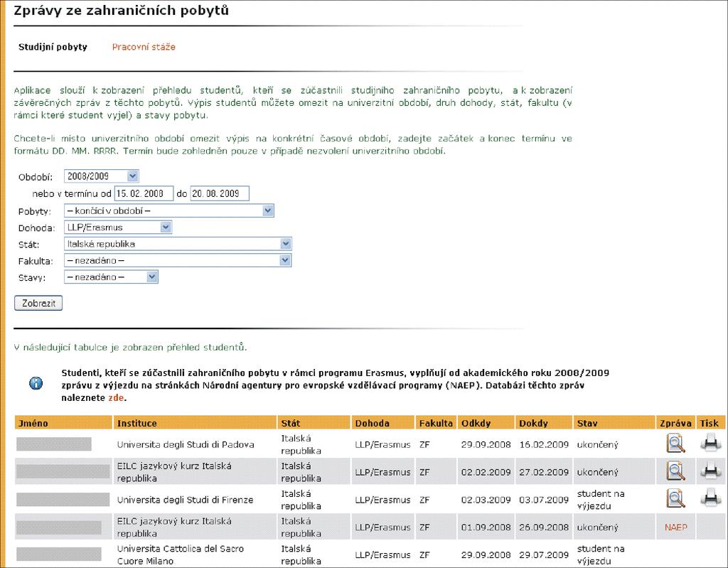
Task: Click the Dokdy column header
Action: [x=544, y=423]
